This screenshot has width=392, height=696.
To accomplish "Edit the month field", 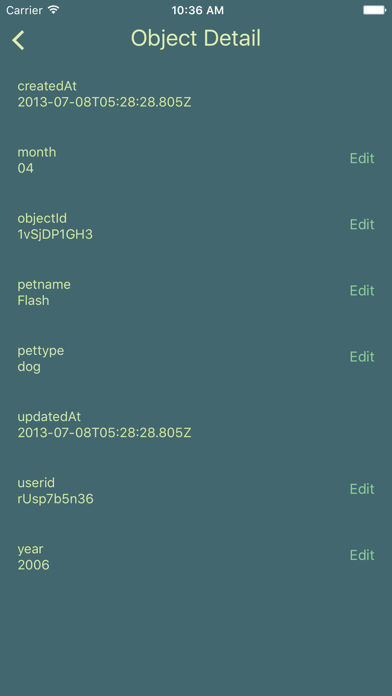I will (362, 158).
